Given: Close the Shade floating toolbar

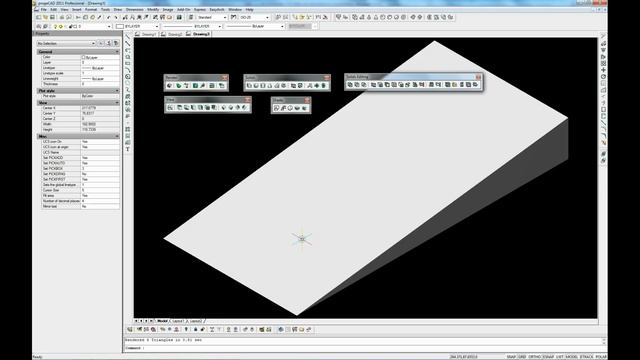Looking at the screenshot, I should click(307, 100).
